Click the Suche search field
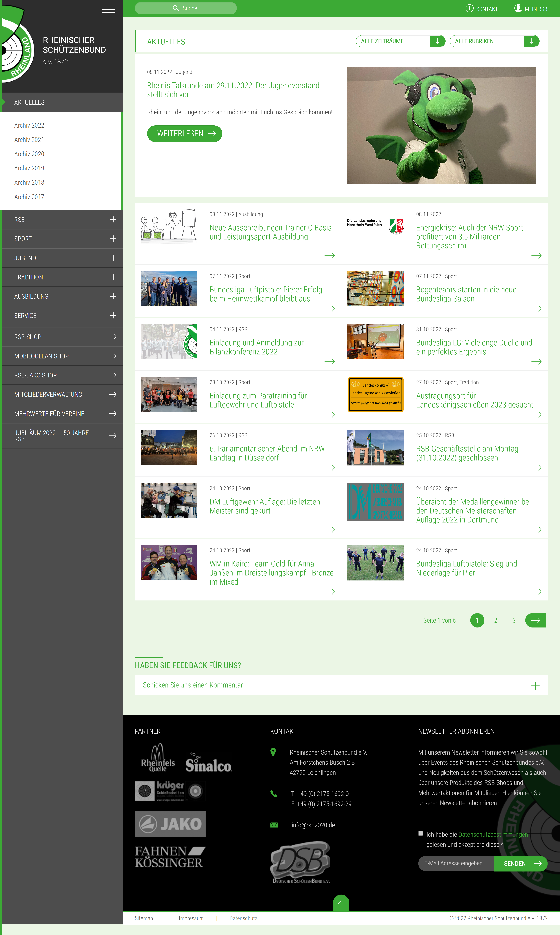The width and height of the screenshot is (560, 935). pyautogui.click(x=186, y=8)
